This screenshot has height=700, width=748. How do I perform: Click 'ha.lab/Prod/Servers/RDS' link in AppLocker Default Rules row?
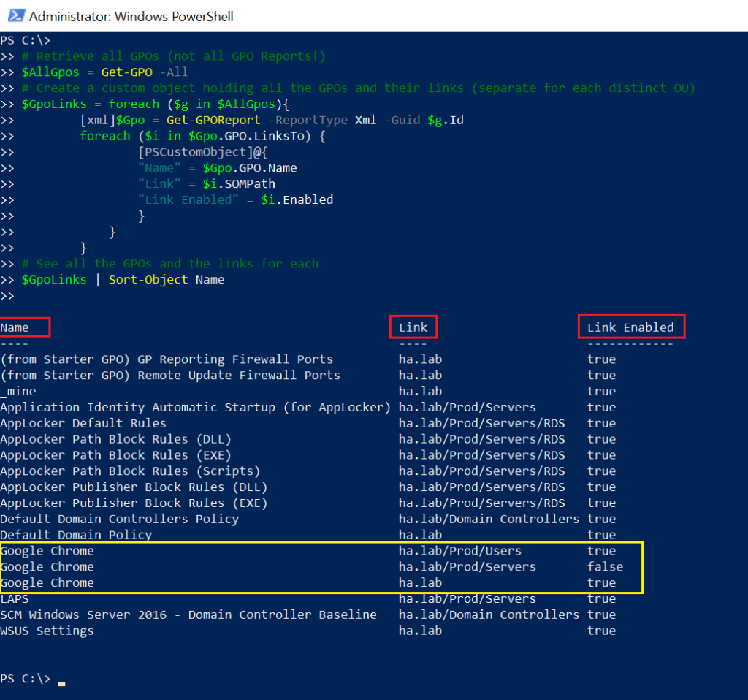click(x=482, y=423)
